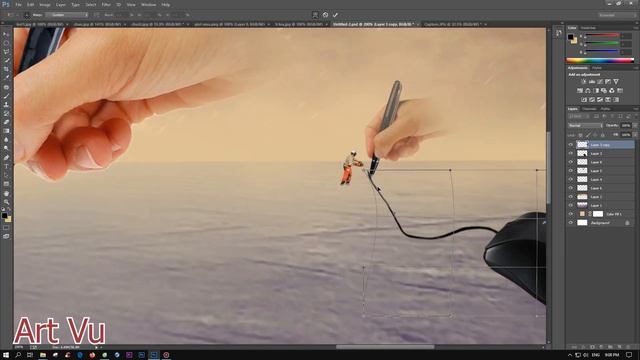Select the History Brush tool
The width and height of the screenshot is (640, 360).
tap(6, 113)
